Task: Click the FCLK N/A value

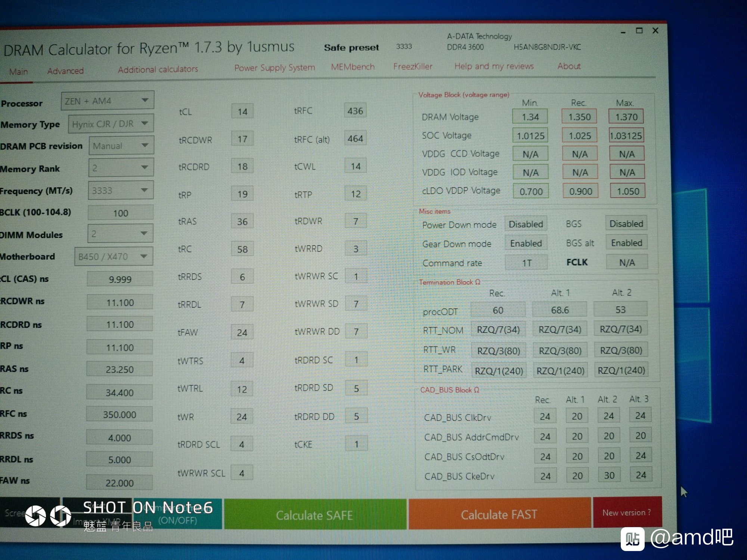Action: click(x=627, y=262)
